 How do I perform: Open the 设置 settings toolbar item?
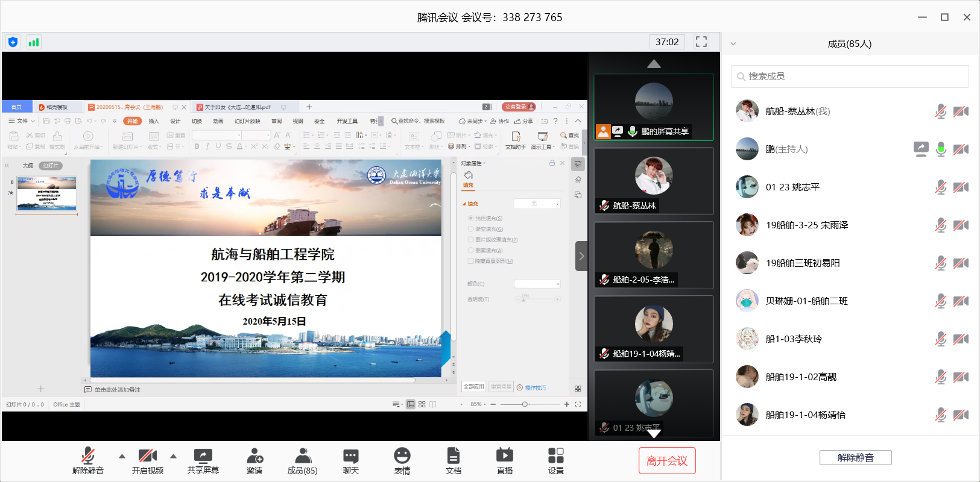pos(555,455)
